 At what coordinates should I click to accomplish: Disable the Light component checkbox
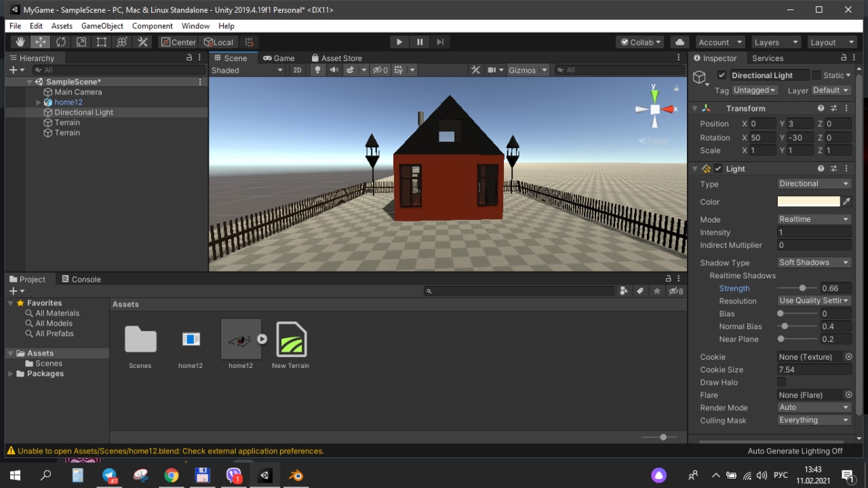718,168
